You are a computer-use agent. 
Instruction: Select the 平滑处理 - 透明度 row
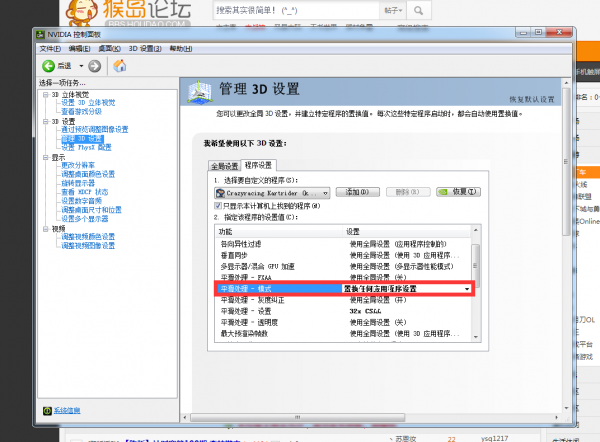(342, 322)
